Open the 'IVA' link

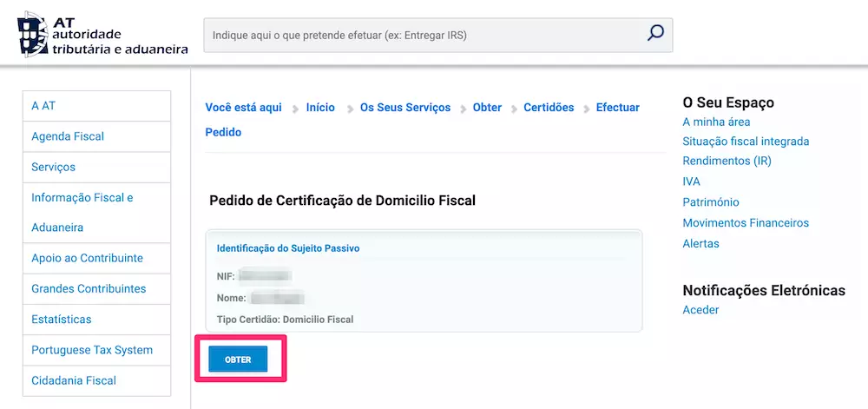[692, 181]
